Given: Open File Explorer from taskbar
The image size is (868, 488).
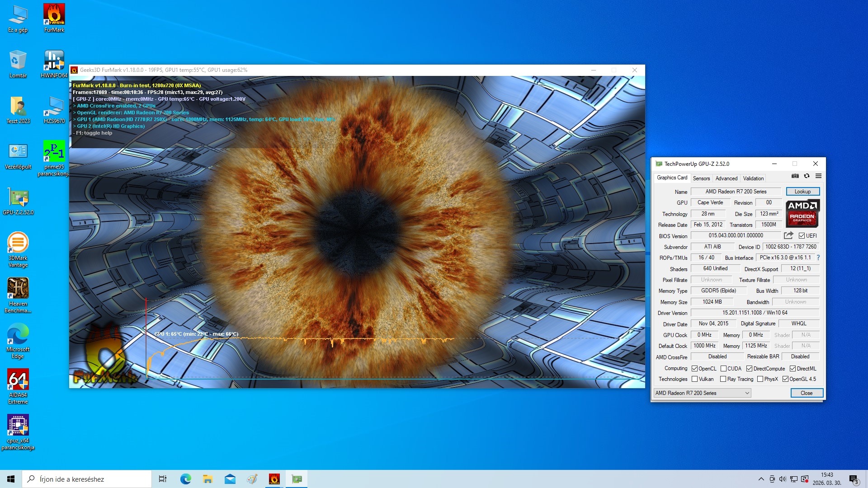Looking at the screenshot, I should click(208, 479).
